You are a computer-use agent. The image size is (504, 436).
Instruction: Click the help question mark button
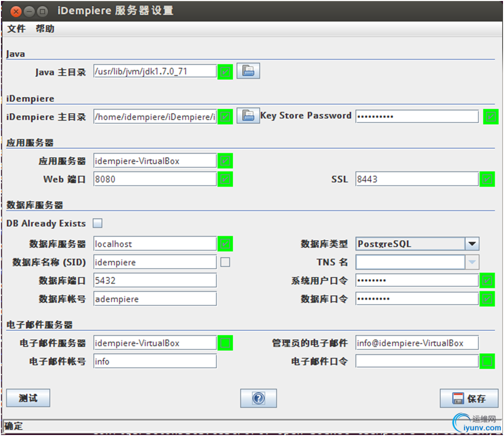click(258, 398)
